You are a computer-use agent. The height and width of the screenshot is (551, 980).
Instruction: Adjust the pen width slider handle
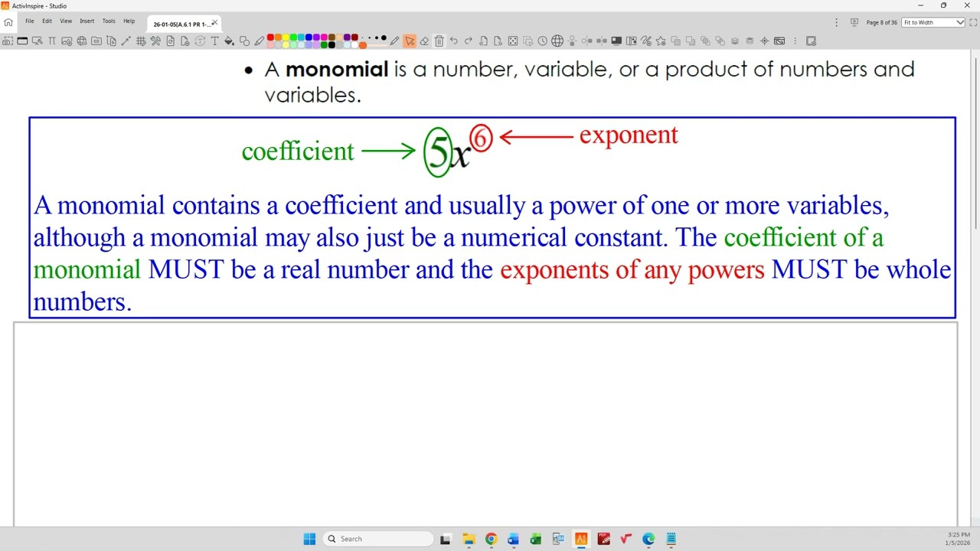pyautogui.click(x=363, y=45)
